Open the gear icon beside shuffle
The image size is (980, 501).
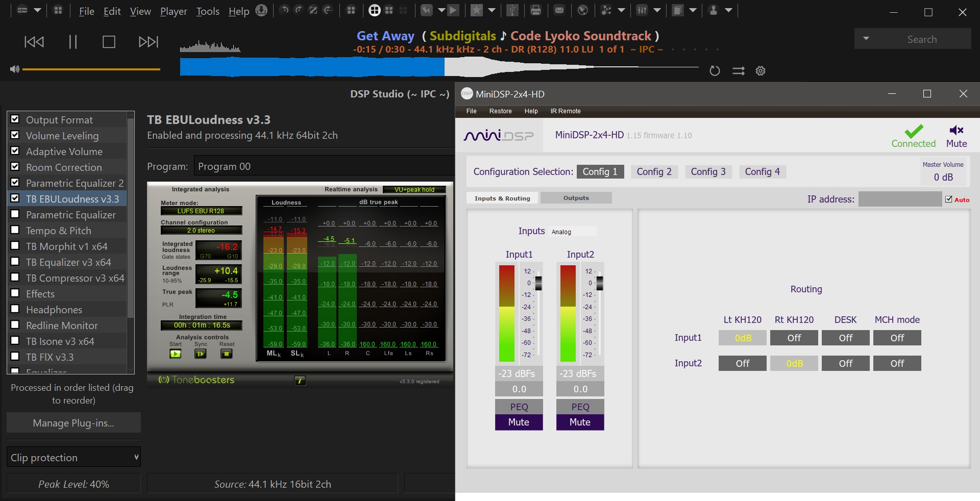[x=761, y=71]
